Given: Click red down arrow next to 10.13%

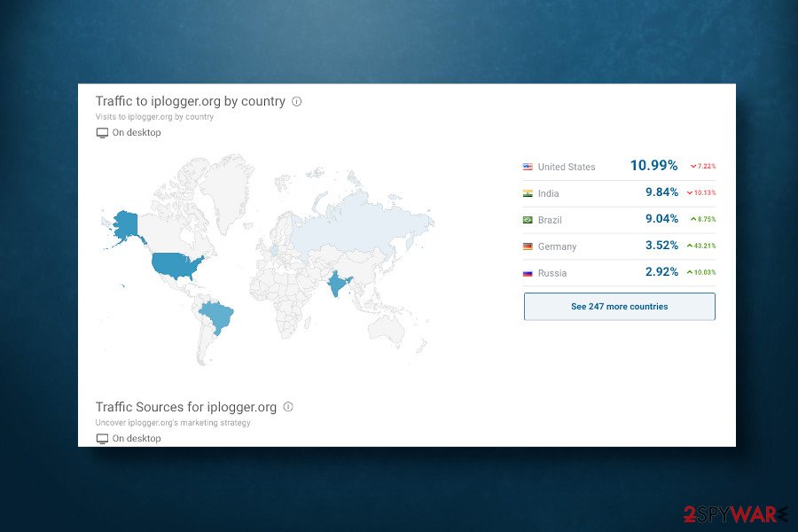Looking at the screenshot, I should click(x=690, y=193).
